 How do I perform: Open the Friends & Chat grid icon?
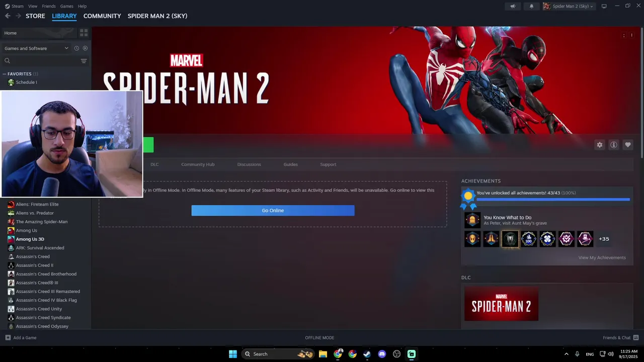[x=636, y=338]
